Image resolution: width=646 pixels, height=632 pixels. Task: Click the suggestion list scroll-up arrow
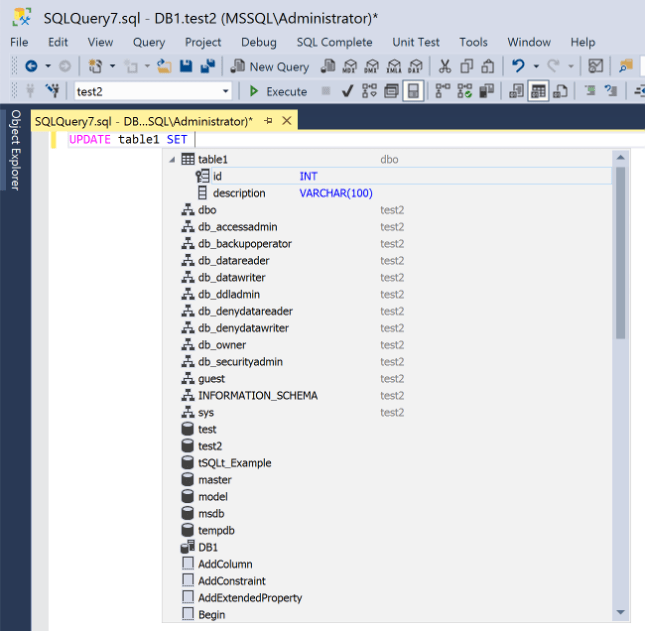620,157
